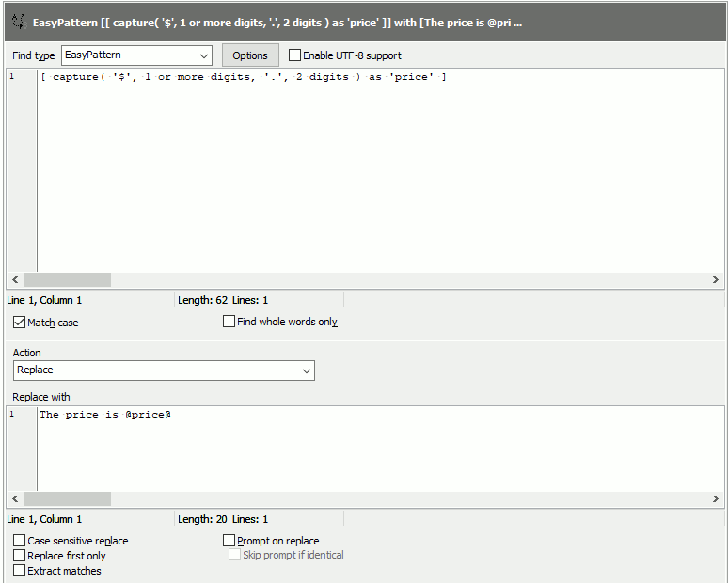Enable UTF-8 support checkbox
Image resolution: width=728 pixels, height=583 pixels.
point(295,55)
